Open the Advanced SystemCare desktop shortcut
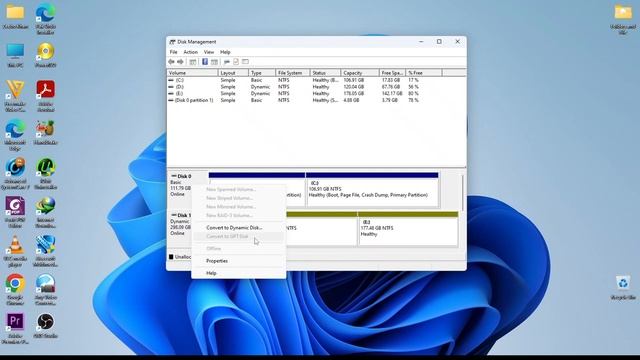640x360 pixels. [x=15, y=173]
